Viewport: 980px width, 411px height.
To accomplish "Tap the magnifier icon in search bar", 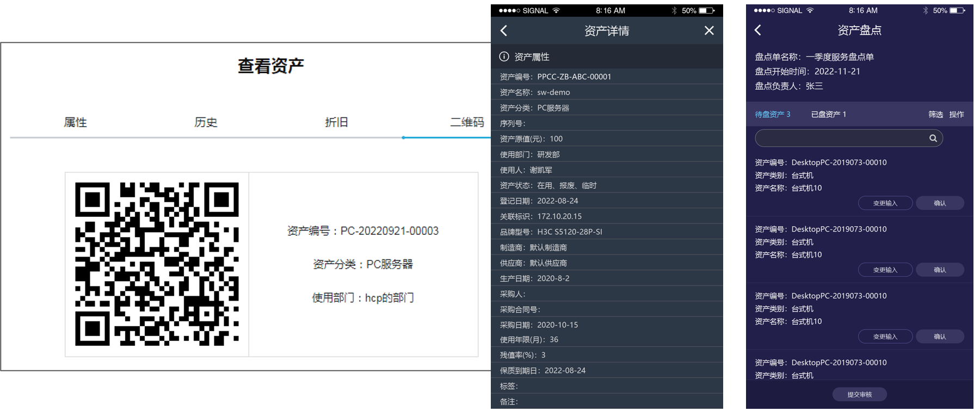I will pyautogui.click(x=933, y=138).
